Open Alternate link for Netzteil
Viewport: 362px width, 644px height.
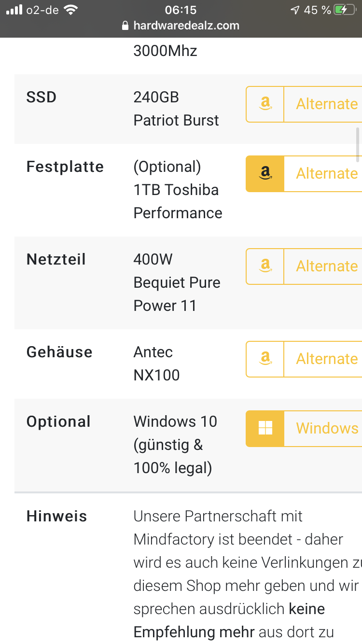coord(327,266)
